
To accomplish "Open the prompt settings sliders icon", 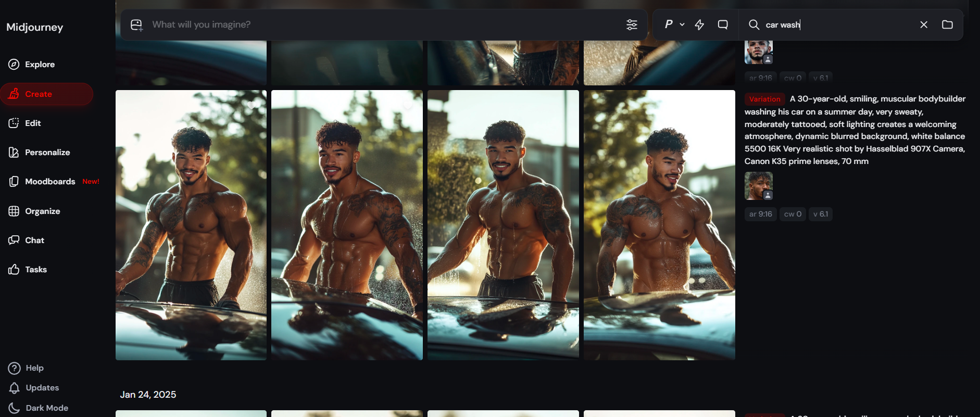I will pos(632,24).
